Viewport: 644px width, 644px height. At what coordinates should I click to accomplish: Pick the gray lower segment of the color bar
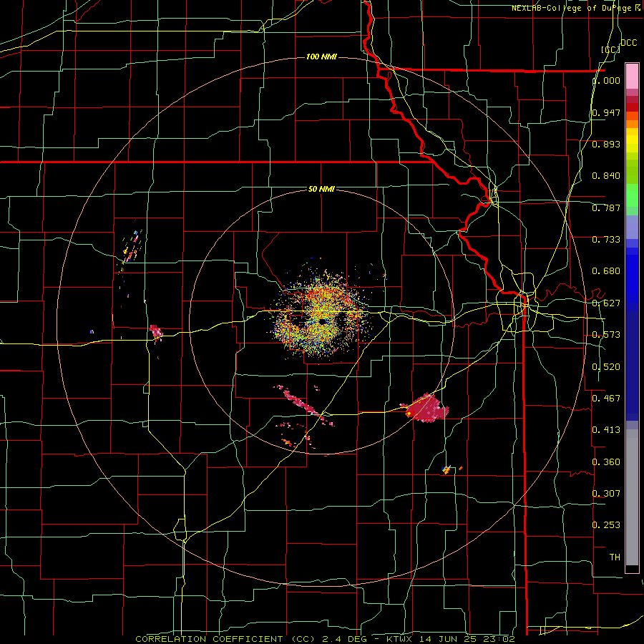click(x=632, y=497)
